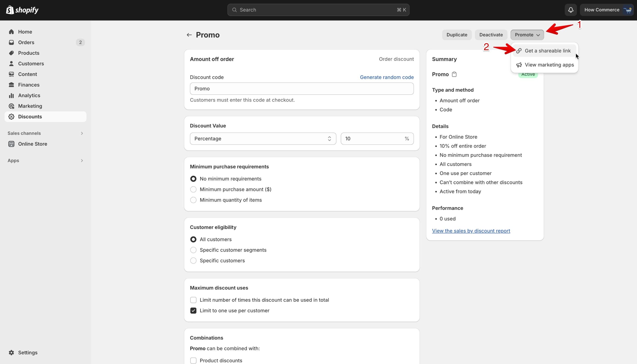Click the Discounts badge icon
637x364 pixels.
[x=11, y=117]
